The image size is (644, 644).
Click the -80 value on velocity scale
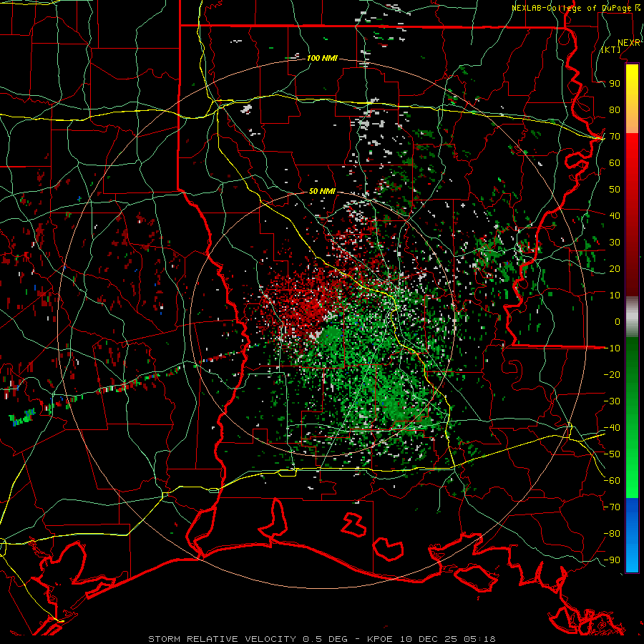(612, 534)
